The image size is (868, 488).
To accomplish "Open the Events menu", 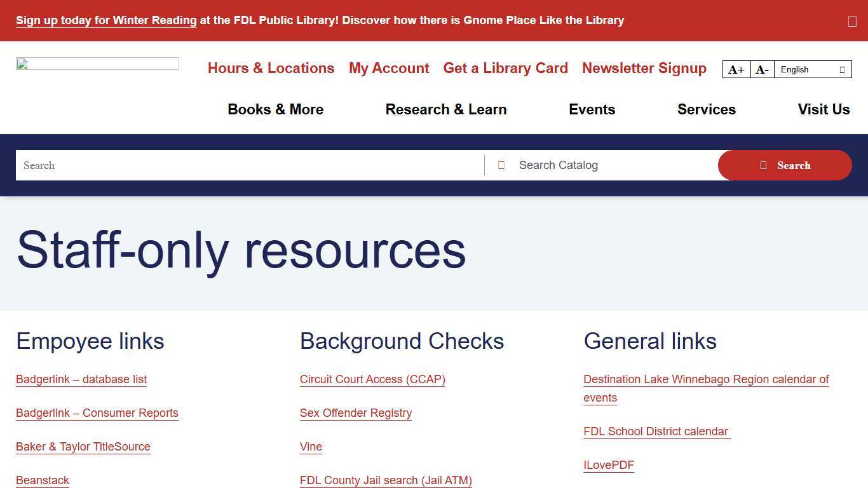I will coord(592,109).
